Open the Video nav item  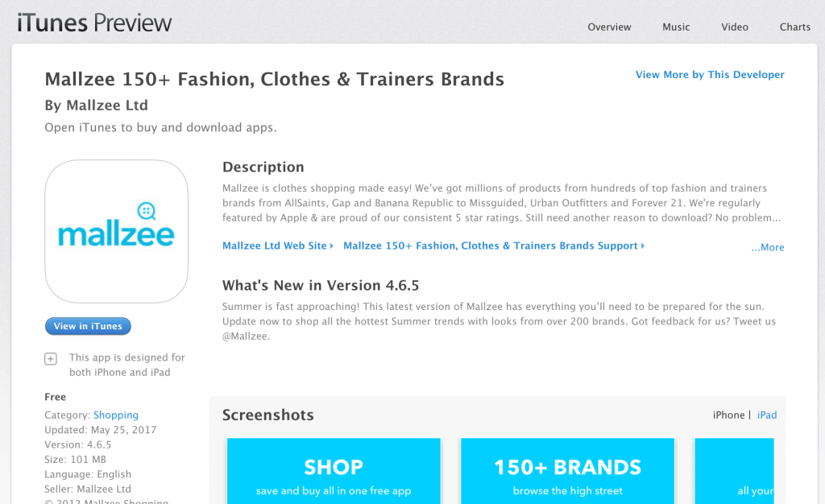pyautogui.click(x=735, y=27)
